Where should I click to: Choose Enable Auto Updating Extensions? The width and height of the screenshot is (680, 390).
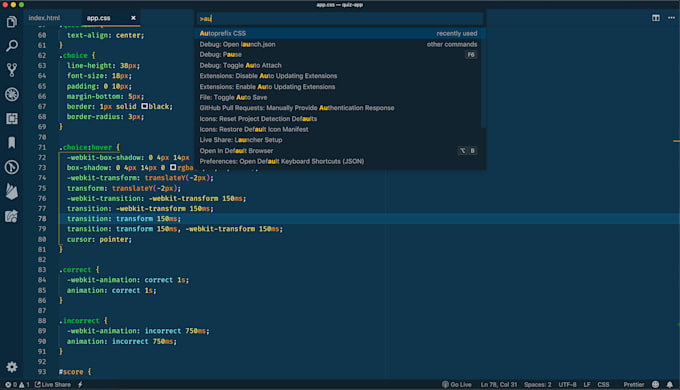(340, 87)
